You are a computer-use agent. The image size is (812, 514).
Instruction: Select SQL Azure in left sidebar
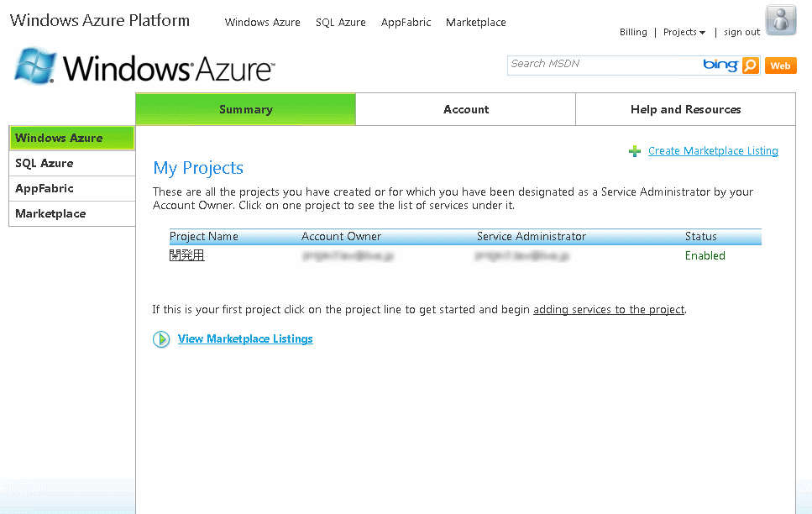pyautogui.click(x=72, y=163)
